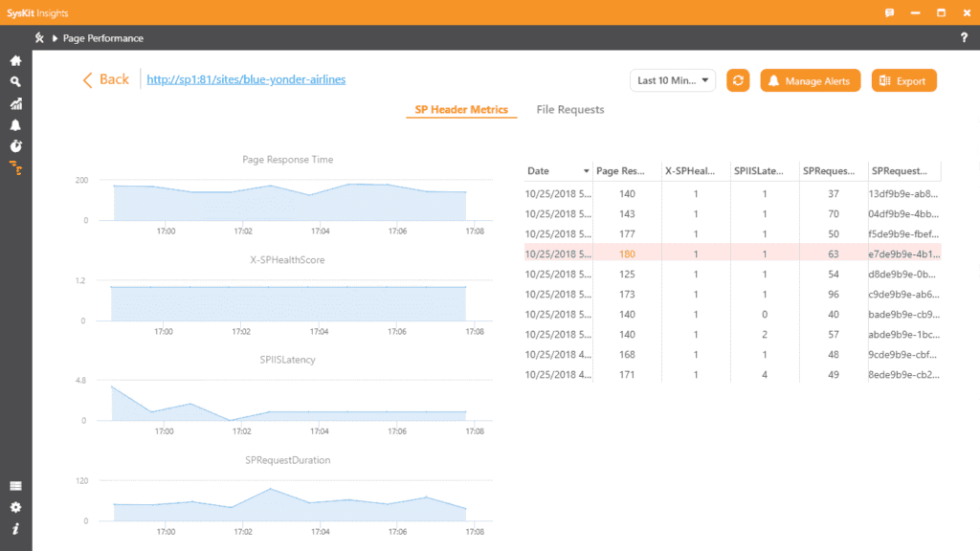This screenshot has height=551, width=980.
Task: Open the stopwatch icon in sidebar
Action: 15,146
